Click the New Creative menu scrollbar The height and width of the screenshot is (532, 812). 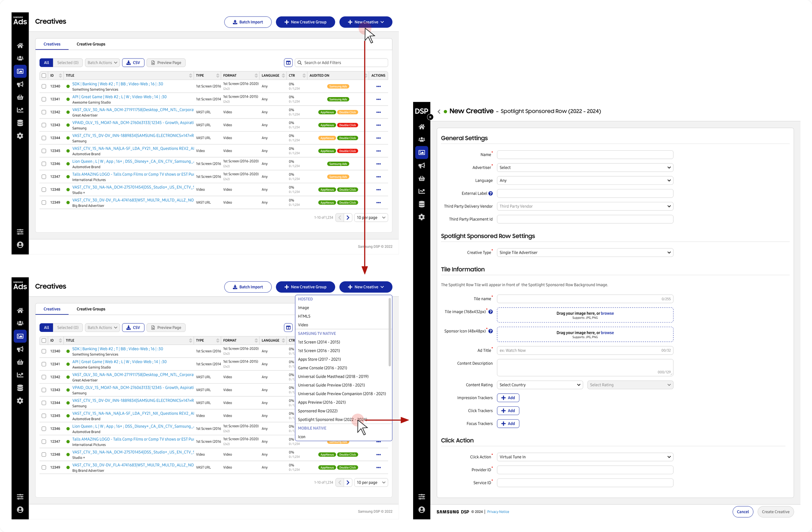390,333
